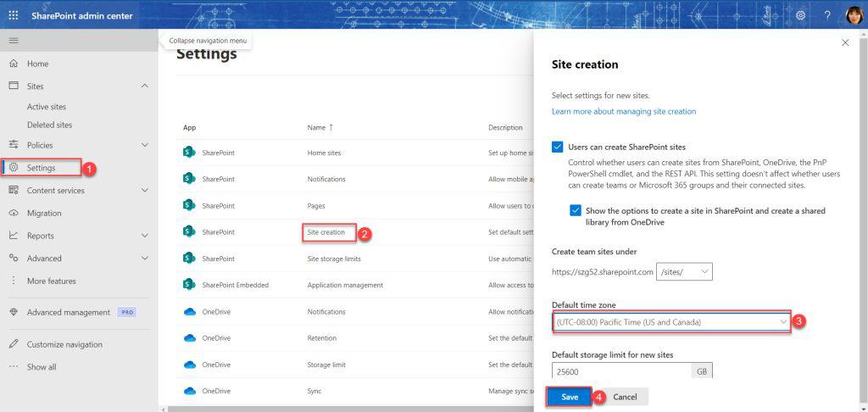Click the default storage limit field
The height and width of the screenshot is (412, 868).
[621, 371]
